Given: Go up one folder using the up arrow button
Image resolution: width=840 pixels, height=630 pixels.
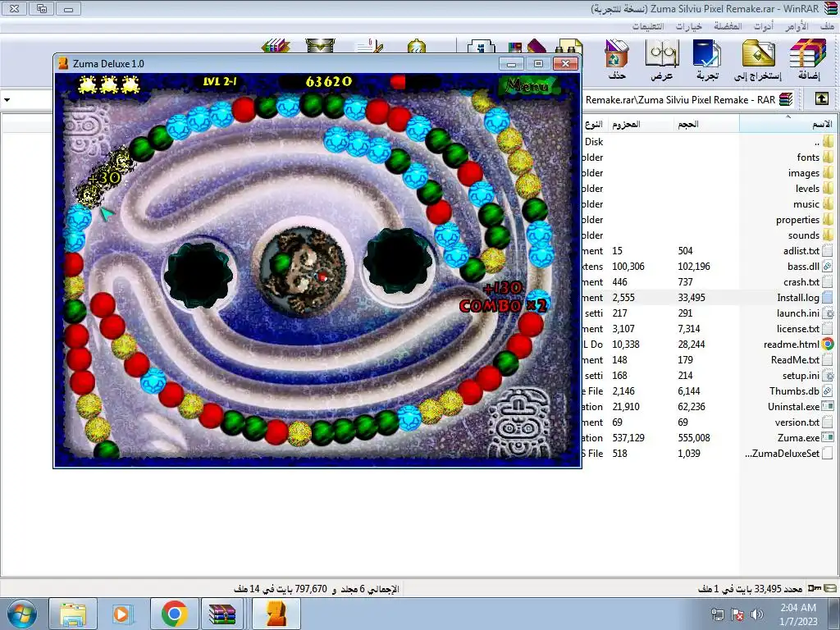Looking at the screenshot, I should pos(822,99).
